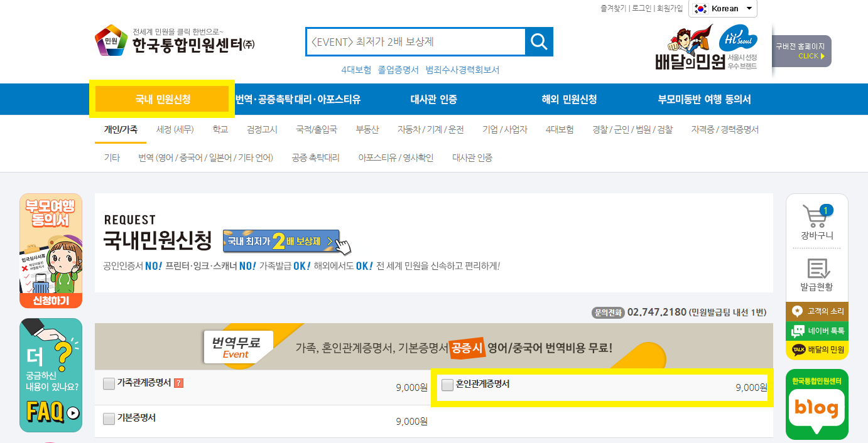Click the FAQ play arrow banner

(51, 375)
